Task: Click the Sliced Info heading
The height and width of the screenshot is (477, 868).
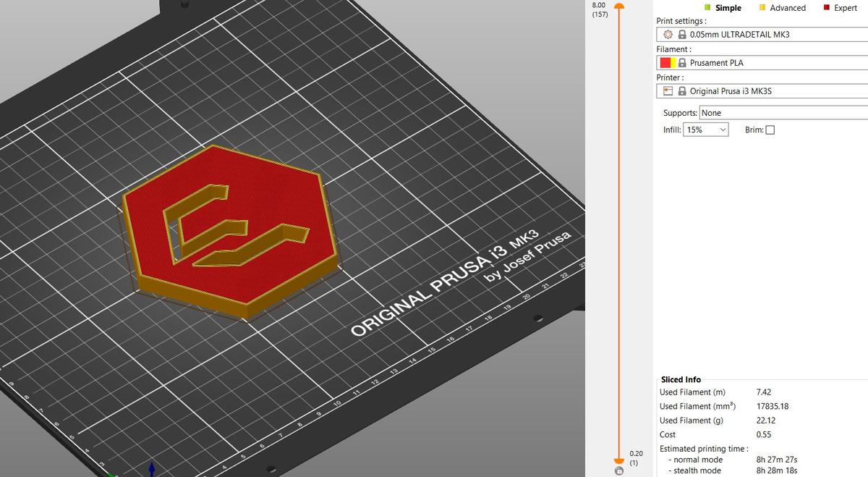Action: (681, 379)
